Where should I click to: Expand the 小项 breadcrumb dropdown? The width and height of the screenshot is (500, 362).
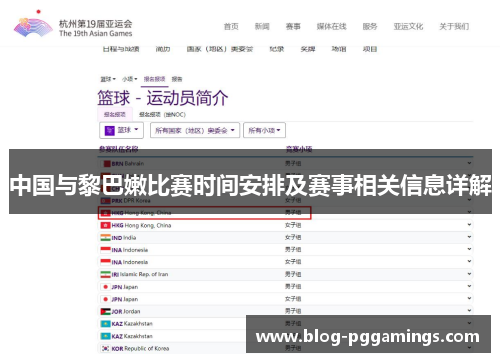click(x=130, y=79)
